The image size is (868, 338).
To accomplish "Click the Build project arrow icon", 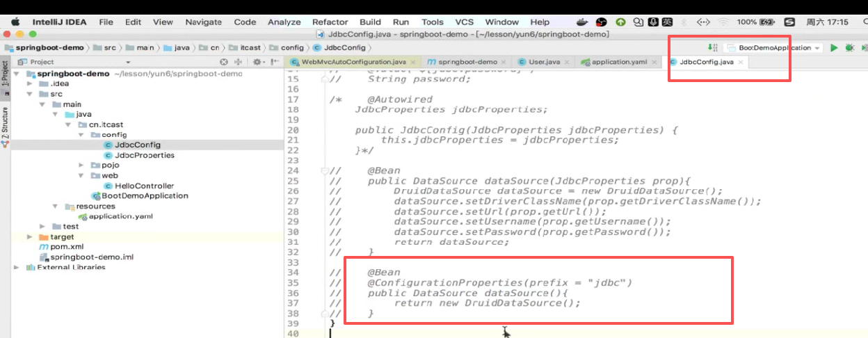I will click(712, 48).
